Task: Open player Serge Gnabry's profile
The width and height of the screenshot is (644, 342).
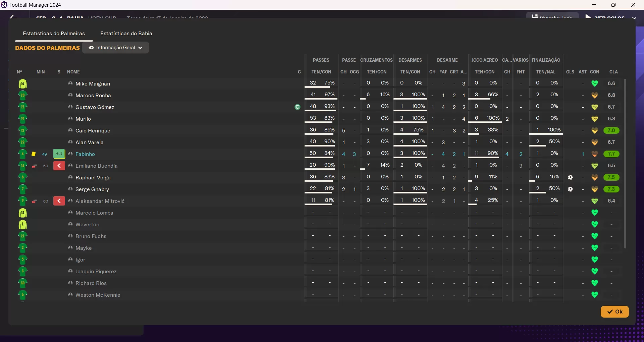Action: [x=92, y=189]
